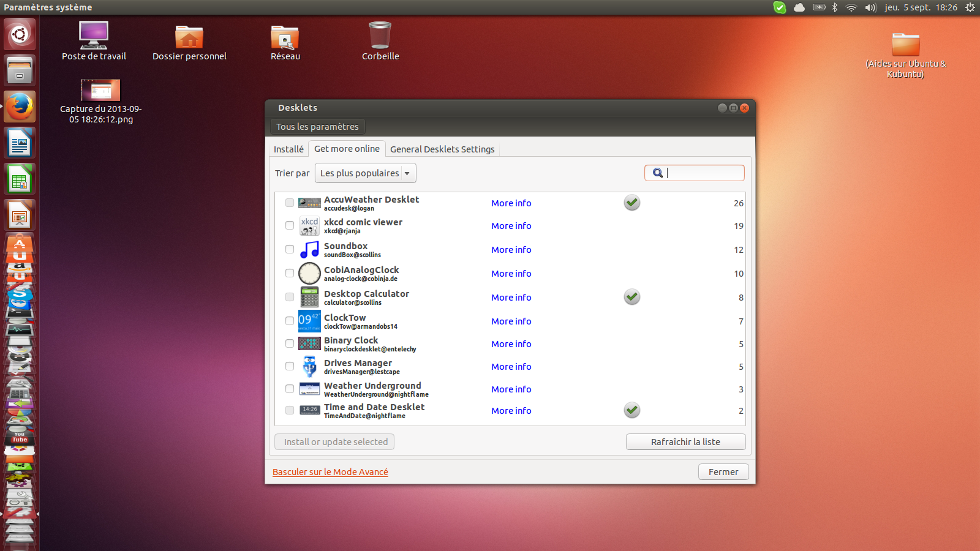Viewport: 980px width, 551px height.
Task: Click Install or update selected button
Action: coord(334,441)
